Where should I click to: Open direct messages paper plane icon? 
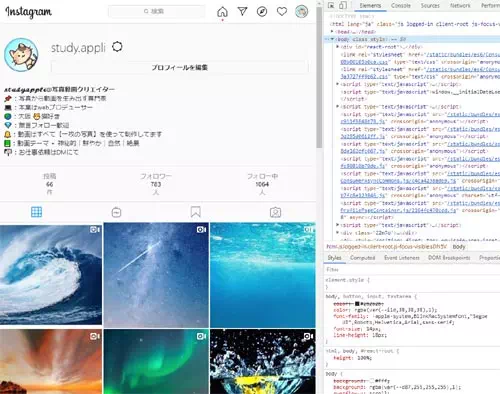pyautogui.click(x=242, y=11)
